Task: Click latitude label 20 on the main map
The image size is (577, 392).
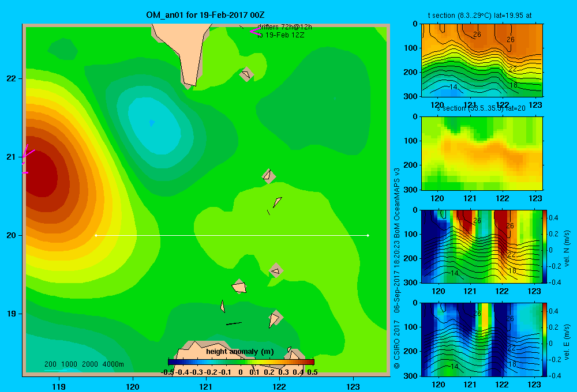Action: click(11, 235)
